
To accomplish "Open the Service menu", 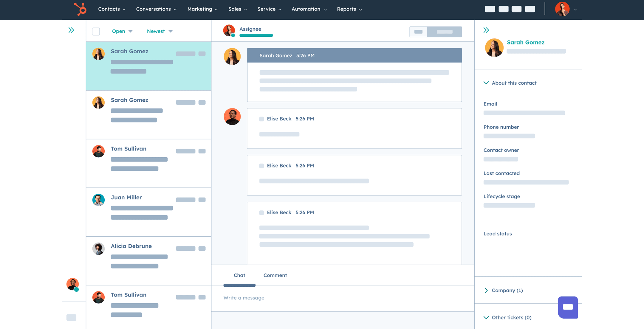I will click(x=270, y=9).
